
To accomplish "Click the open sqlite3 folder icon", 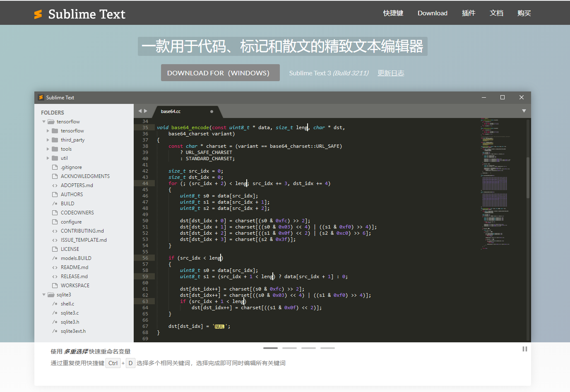I will click(x=51, y=295).
